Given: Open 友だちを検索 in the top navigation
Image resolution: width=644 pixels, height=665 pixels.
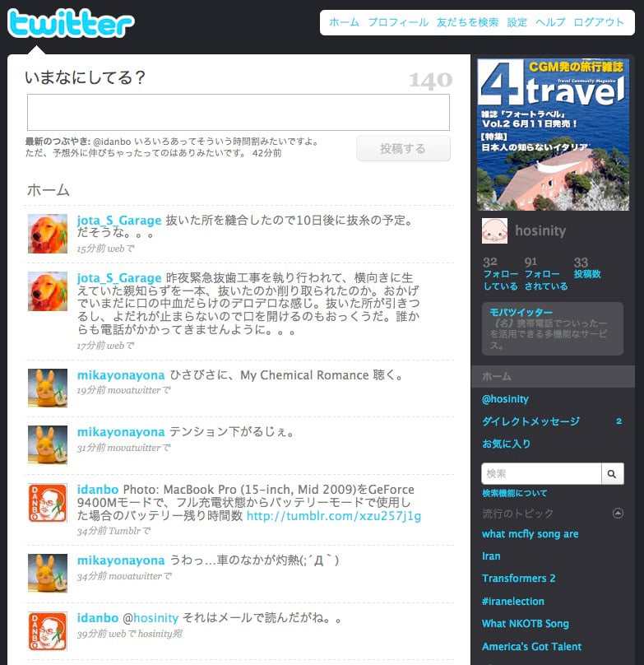Looking at the screenshot, I should (468, 22).
